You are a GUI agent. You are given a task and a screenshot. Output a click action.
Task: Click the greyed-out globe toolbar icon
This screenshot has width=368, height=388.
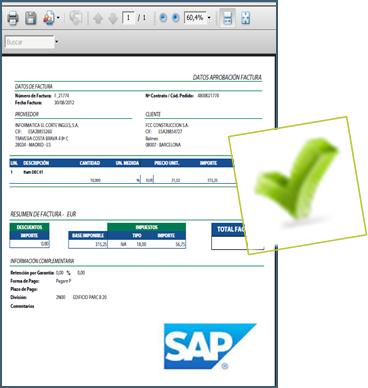click(75, 18)
